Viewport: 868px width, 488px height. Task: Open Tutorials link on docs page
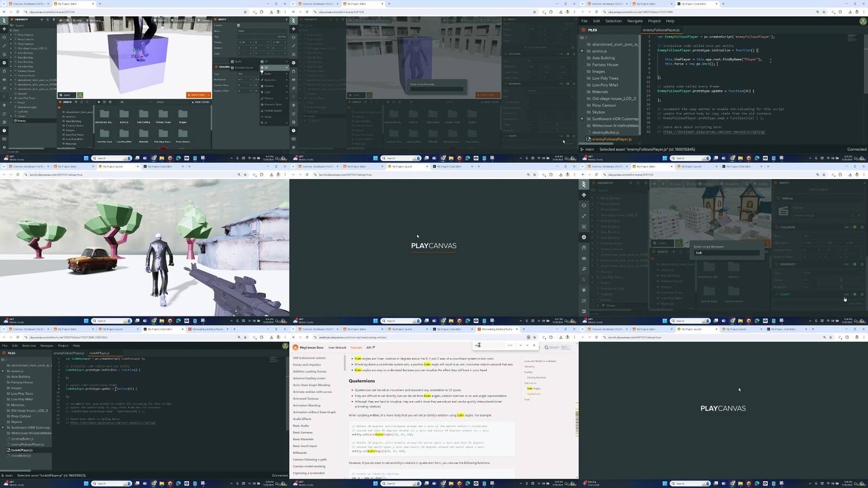(356, 347)
